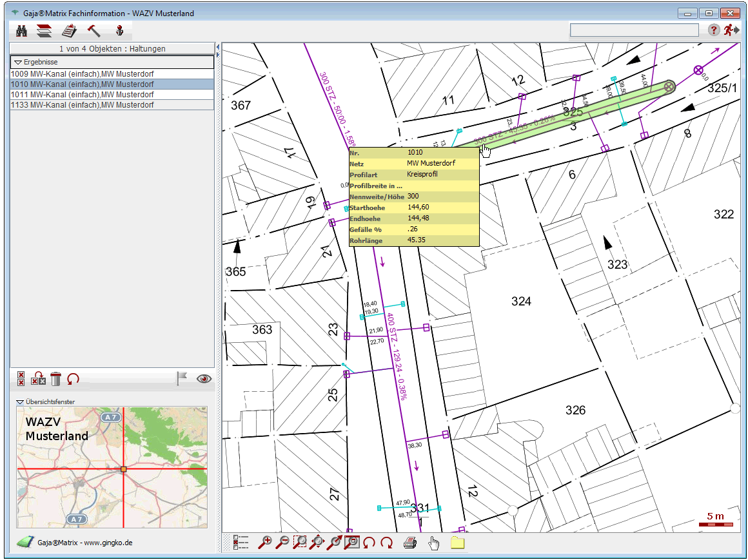Image resolution: width=748 pixels, height=560 pixels.
Task: Select result 1009 MW-Kanal in list
Action: (82, 74)
